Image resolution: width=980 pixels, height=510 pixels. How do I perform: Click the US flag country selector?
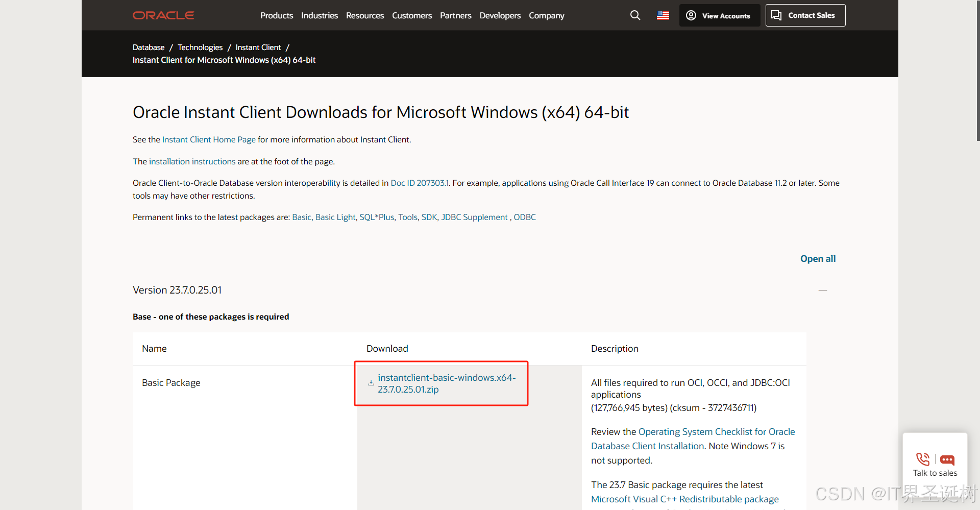point(663,15)
